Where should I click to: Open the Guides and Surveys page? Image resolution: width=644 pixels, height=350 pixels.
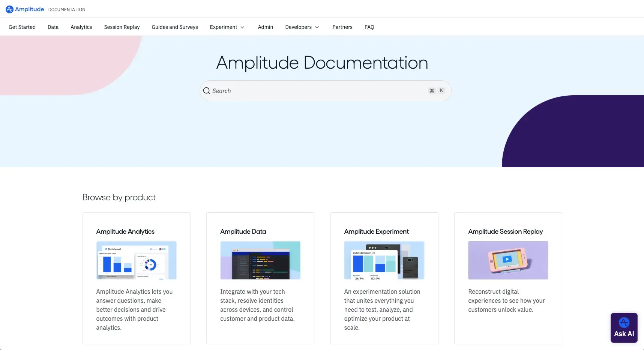pyautogui.click(x=174, y=27)
